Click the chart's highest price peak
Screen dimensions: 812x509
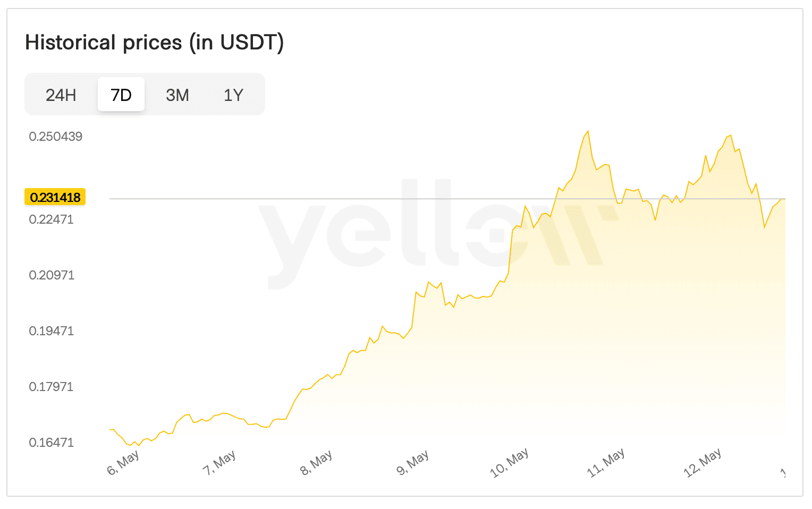tap(588, 131)
